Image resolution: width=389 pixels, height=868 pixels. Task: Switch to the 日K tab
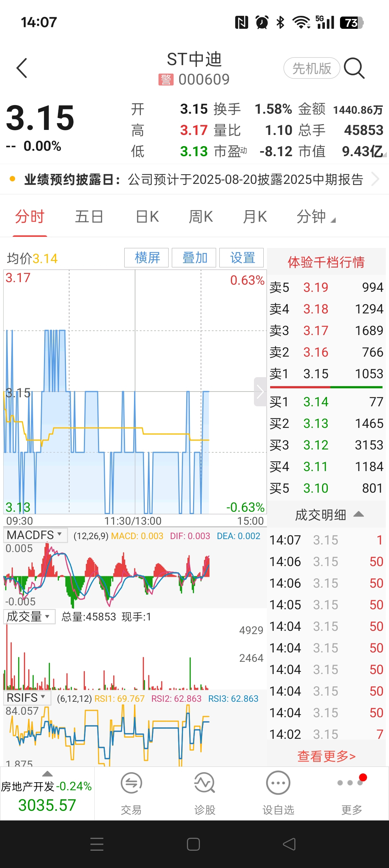147,217
